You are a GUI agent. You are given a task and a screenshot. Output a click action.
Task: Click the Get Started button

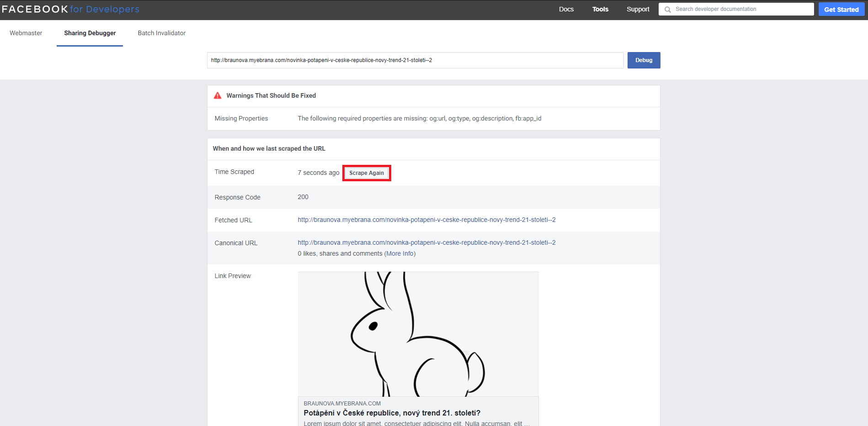(x=841, y=9)
